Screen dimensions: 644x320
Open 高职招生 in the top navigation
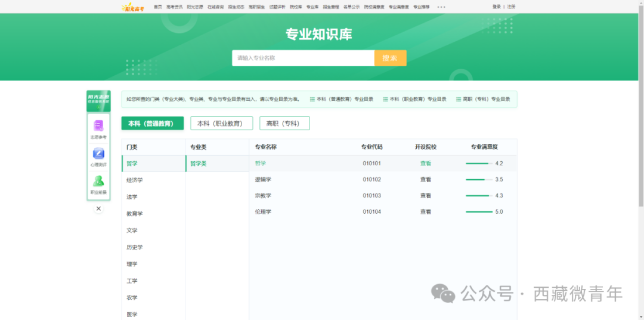[x=256, y=7]
